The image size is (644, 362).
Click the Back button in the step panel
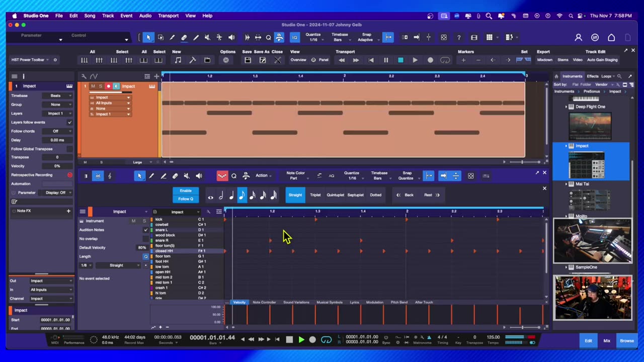406,195
